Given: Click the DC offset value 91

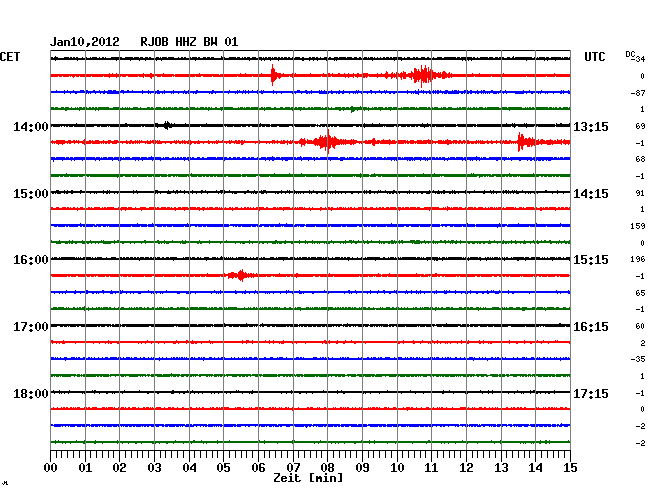Looking at the screenshot, I should (x=640, y=193).
